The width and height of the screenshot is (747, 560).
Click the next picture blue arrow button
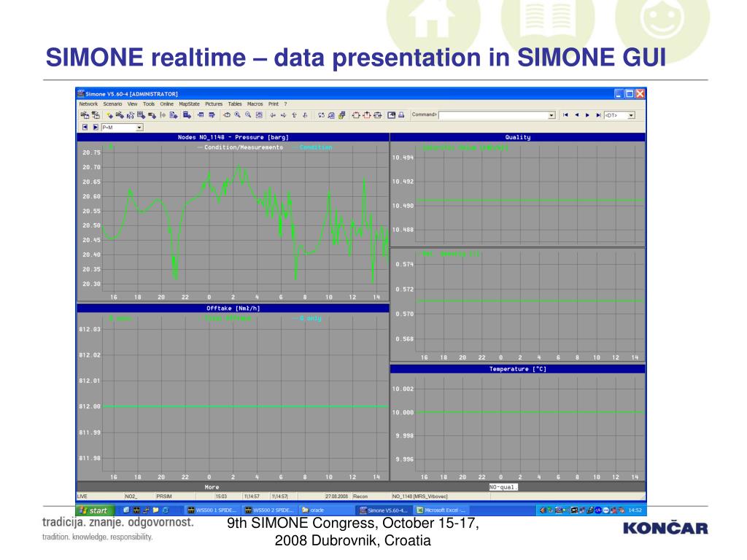point(96,127)
